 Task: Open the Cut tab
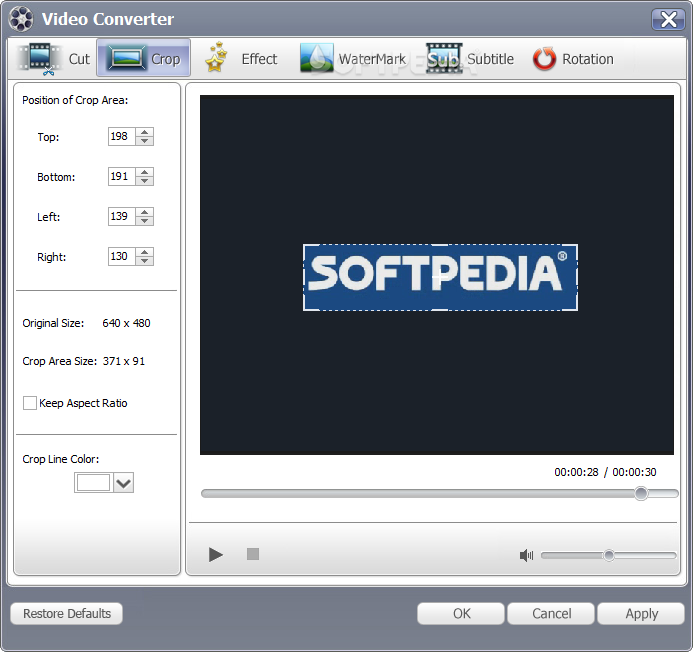(x=53, y=59)
